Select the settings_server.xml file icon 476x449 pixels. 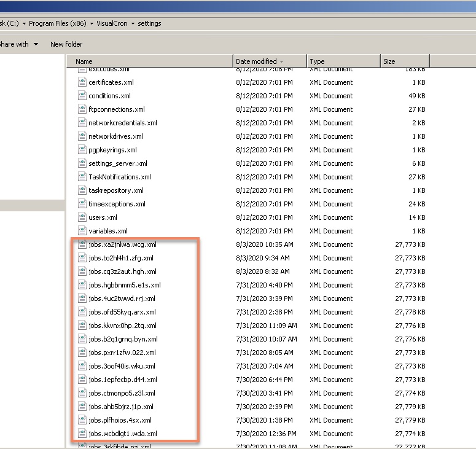[82, 163]
